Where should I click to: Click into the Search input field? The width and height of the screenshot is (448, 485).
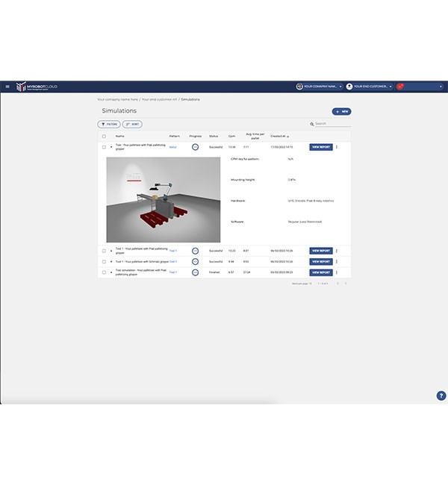pyautogui.click(x=333, y=124)
